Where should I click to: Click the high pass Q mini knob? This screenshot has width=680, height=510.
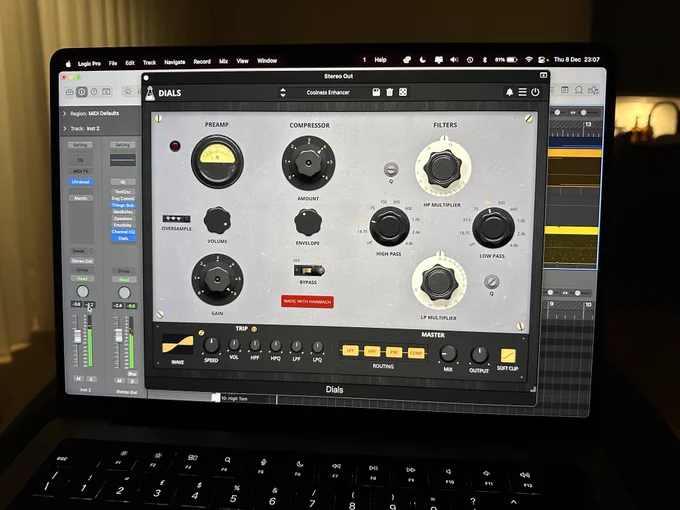[x=391, y=169]
